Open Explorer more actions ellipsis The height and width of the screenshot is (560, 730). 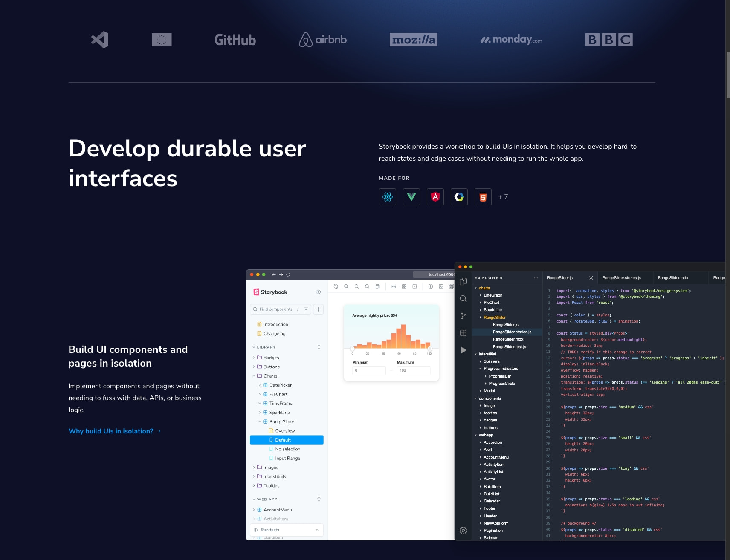pyautogui.click(x=536, y=278)
